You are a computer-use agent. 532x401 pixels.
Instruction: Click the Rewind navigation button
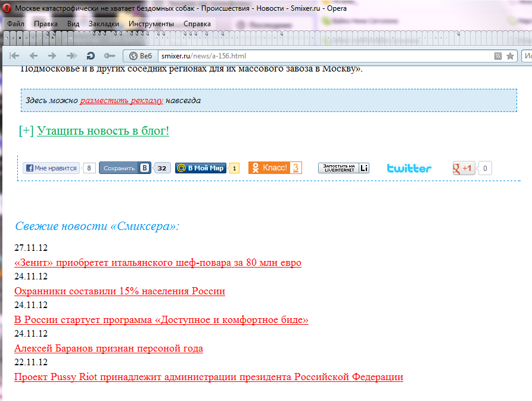click(x=14, y=55)
